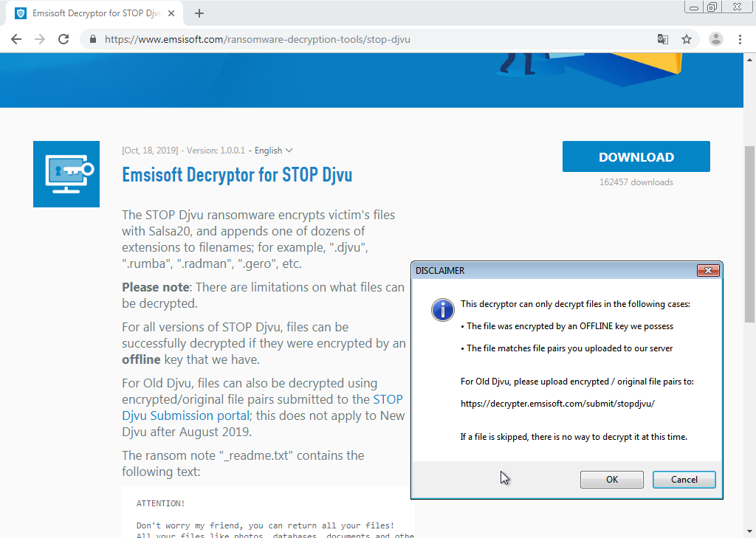This screenshot has width=756, height=538.
Task: Click the browser forward arrow
Action: point(40,39)
